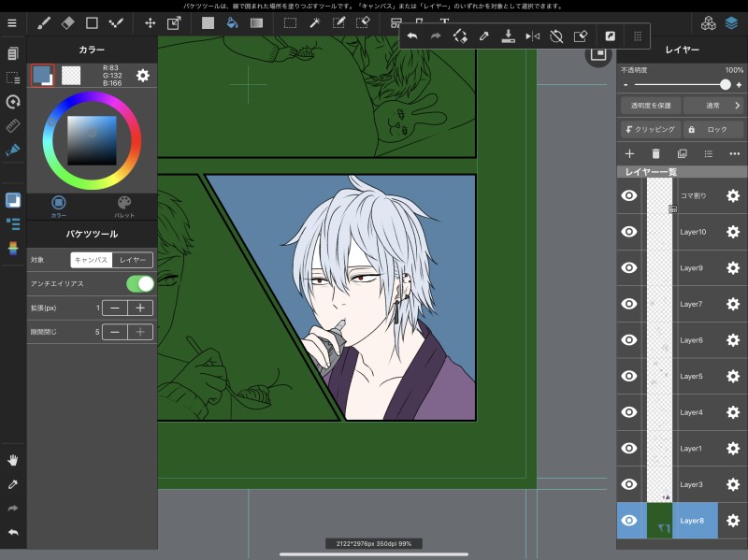Switch to the パレット tab
The height and width of the screenshot is (560, 748).
click(124, 205)
